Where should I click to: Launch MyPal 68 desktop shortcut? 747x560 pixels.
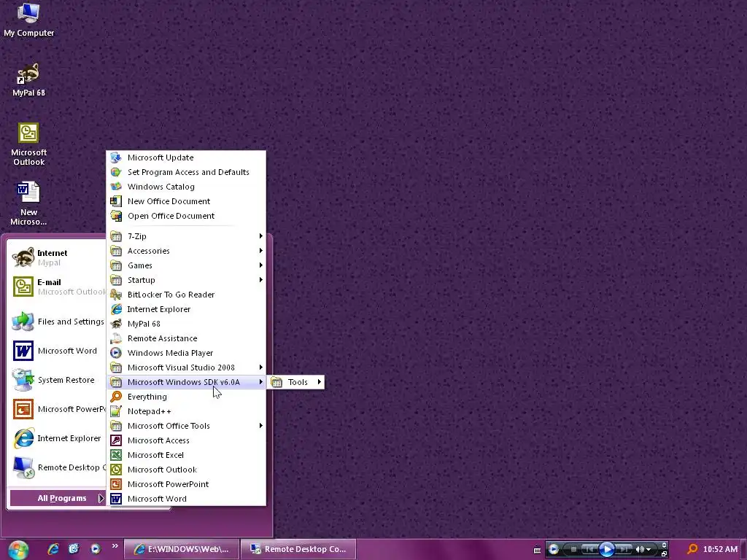(x=28, y=80)
